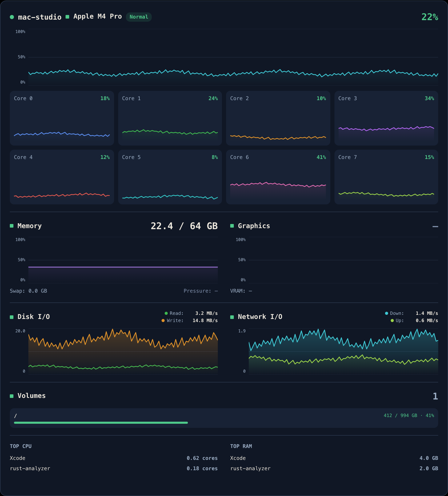Click the Memory section square icon
The image size is (448, 496).
point(12,226)
